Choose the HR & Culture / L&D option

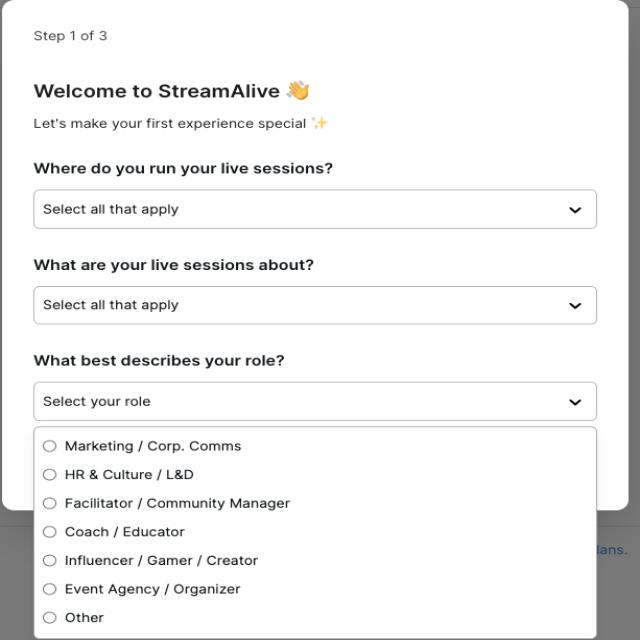tap(49, 474)
